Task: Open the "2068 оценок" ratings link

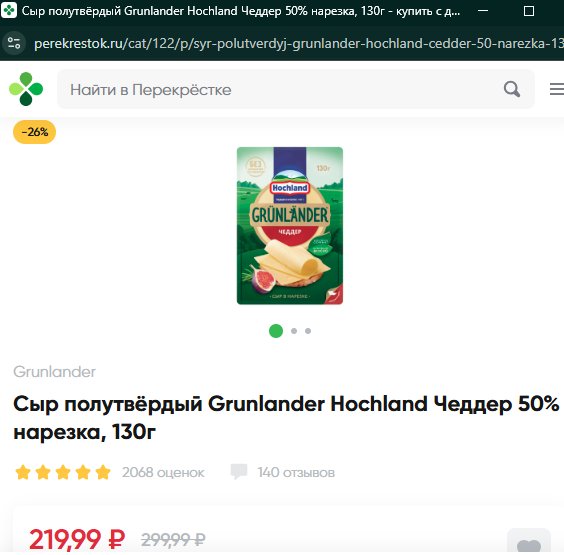Action: point(163,472)
